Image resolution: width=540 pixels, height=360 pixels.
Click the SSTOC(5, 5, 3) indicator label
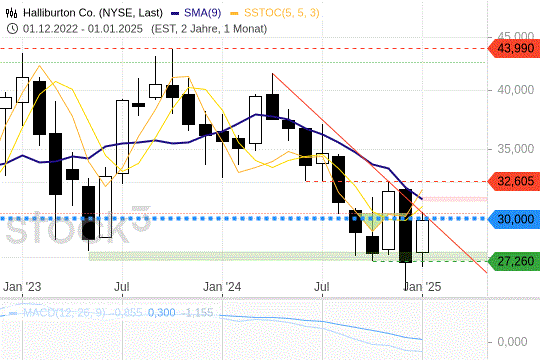pyautogui.click(x=282, y=13)
